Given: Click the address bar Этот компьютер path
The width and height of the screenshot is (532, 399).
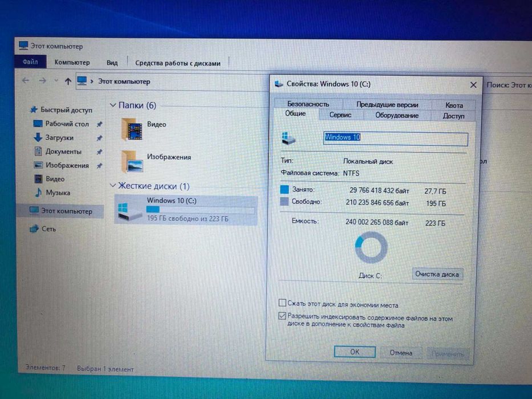Looking at the screenshot, I should (x=124, y=82).
